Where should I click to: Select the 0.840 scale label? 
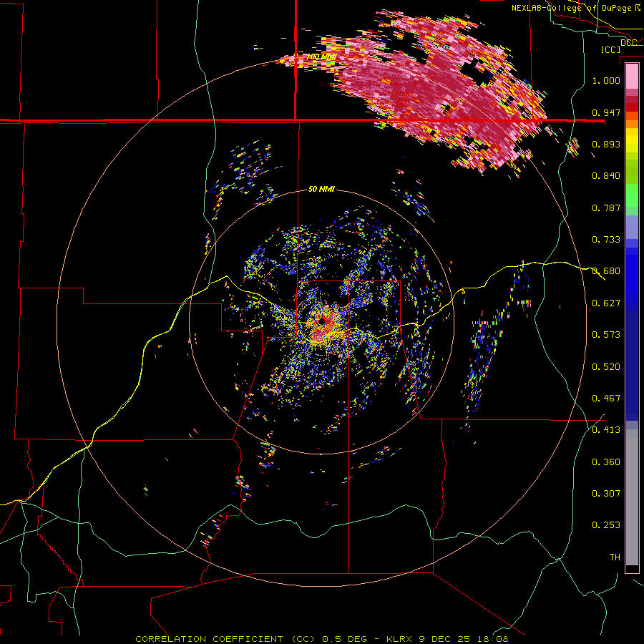[606, 176]
